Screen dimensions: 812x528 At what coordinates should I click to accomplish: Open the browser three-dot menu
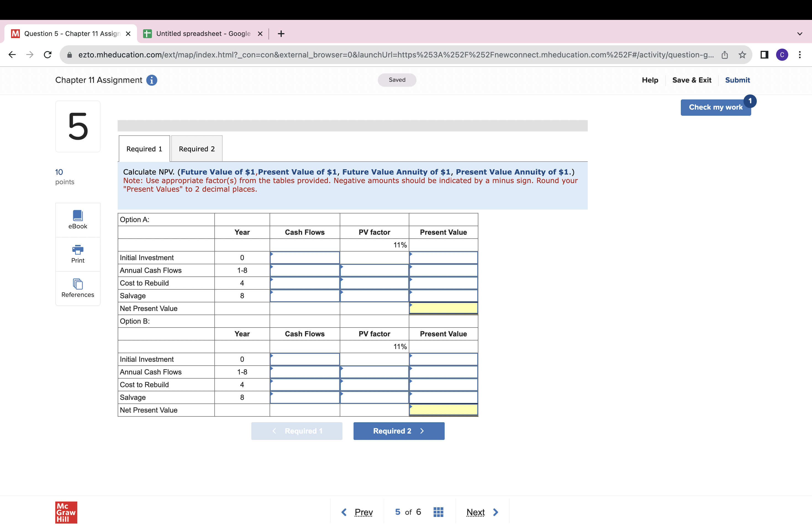click(800, 55)
